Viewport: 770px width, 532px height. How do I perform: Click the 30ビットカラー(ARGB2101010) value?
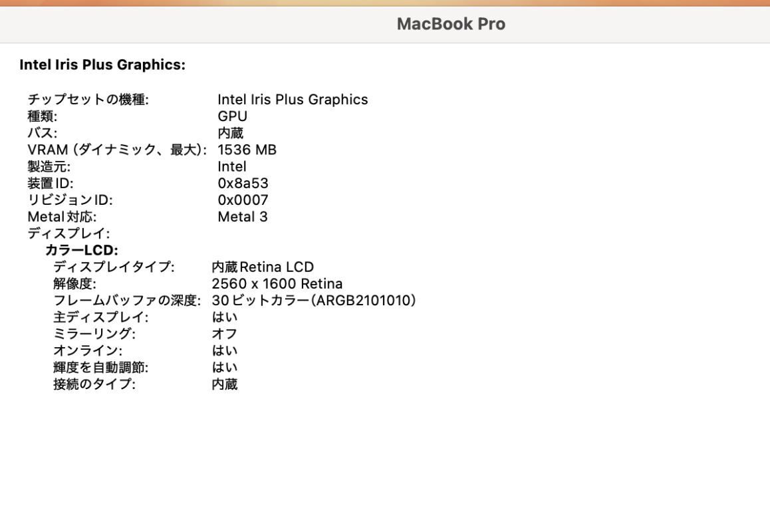(x=314, y=300)
